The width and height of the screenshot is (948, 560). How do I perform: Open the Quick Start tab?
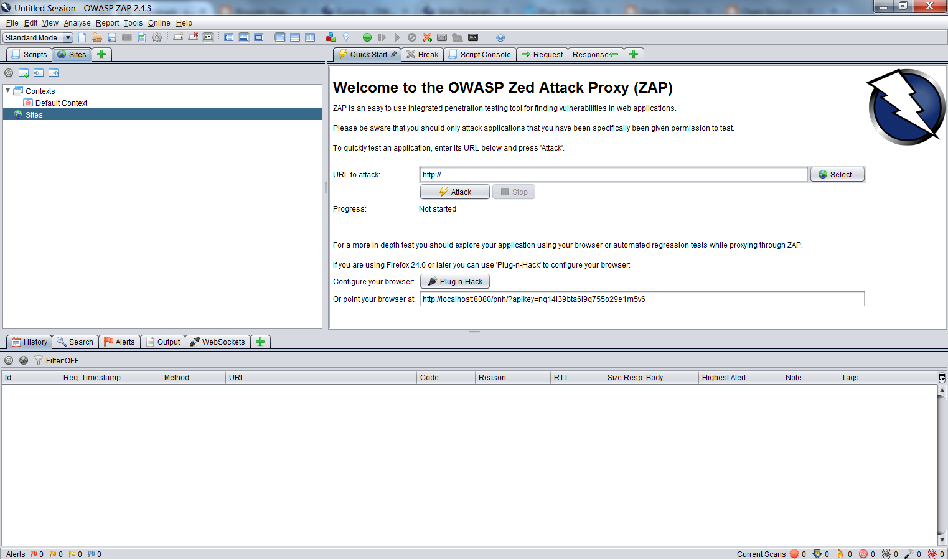367,55
